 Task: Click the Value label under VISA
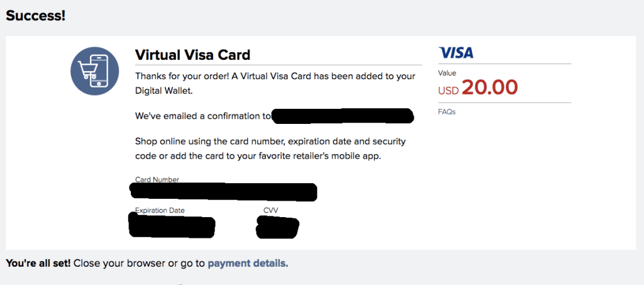pos(447,73)
